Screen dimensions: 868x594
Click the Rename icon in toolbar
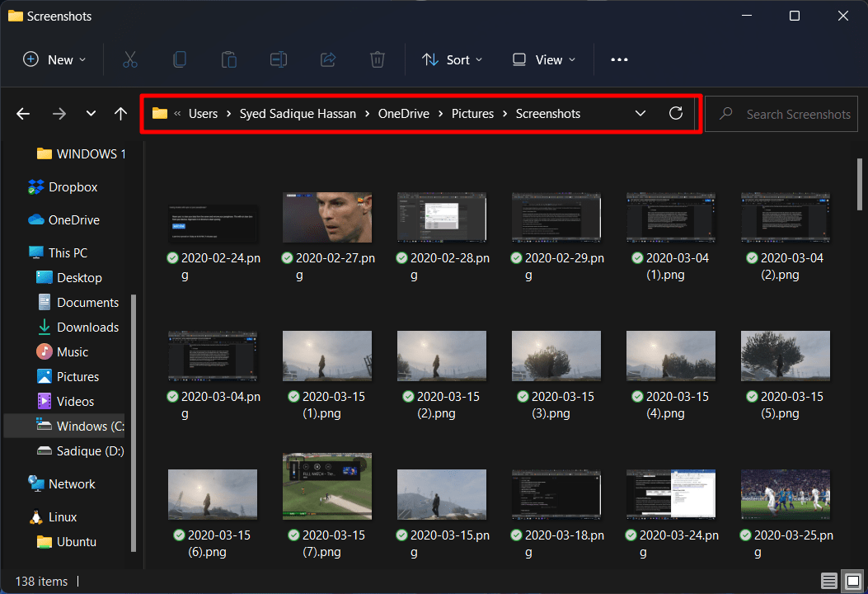click(x=279, y=59)
